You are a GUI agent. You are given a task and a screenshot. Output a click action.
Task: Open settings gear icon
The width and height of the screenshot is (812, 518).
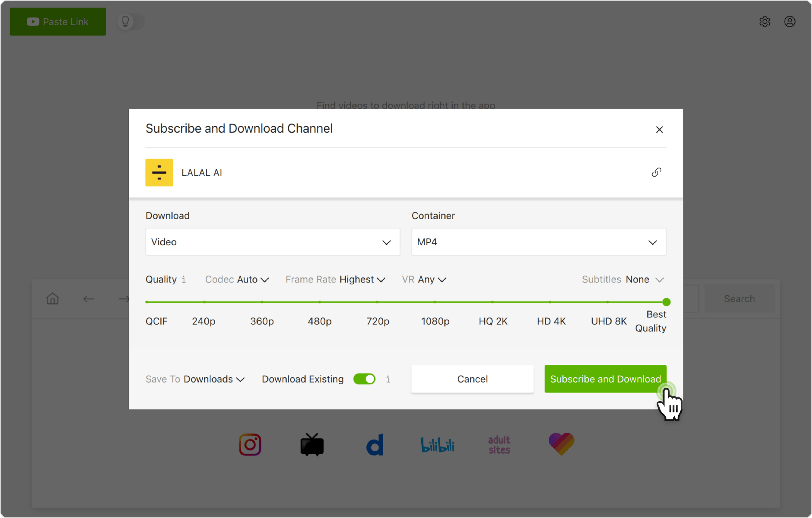coord(764,22)
